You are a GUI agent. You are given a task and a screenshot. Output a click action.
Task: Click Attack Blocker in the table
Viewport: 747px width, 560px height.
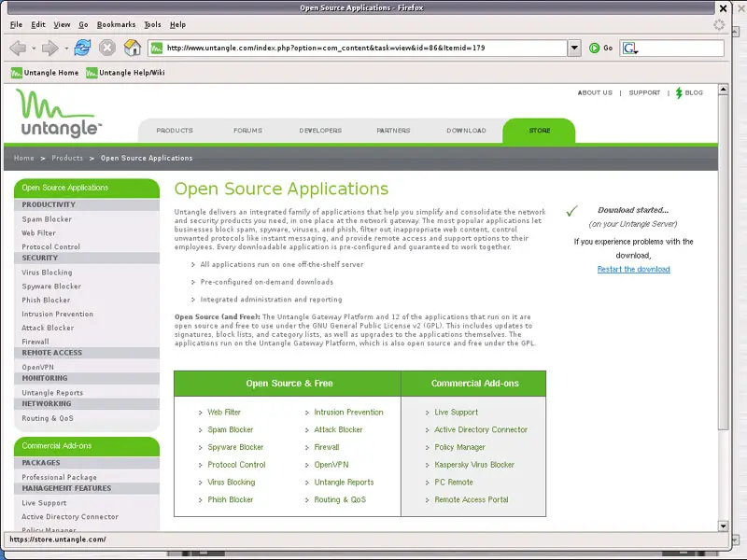pyautogui.click(x=338, y=429)
